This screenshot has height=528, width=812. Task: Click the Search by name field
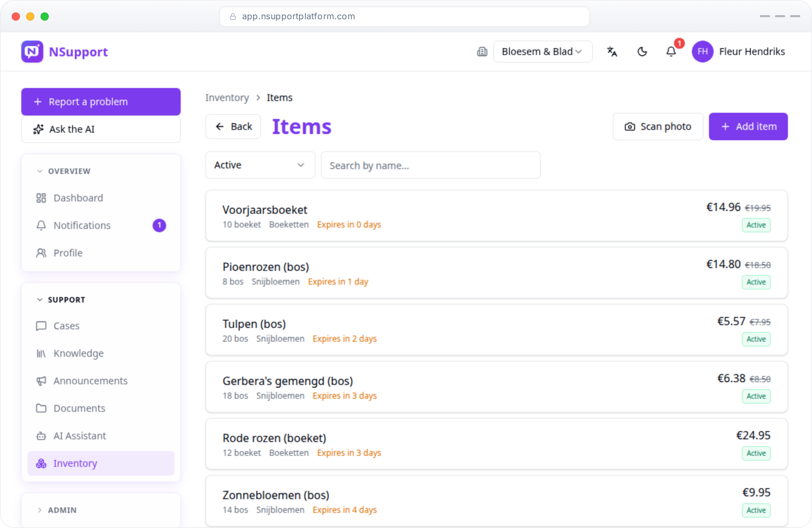pos(430,165)
